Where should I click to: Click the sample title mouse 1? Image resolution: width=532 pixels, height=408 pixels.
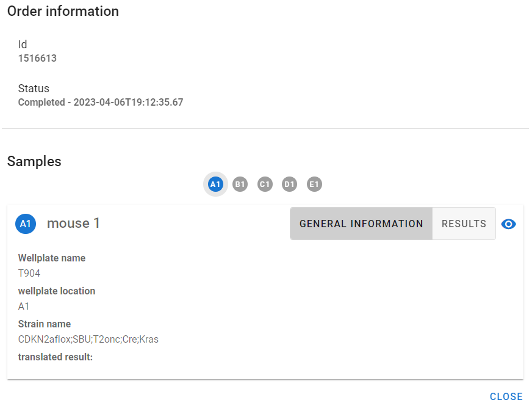[x=73, y=223]
